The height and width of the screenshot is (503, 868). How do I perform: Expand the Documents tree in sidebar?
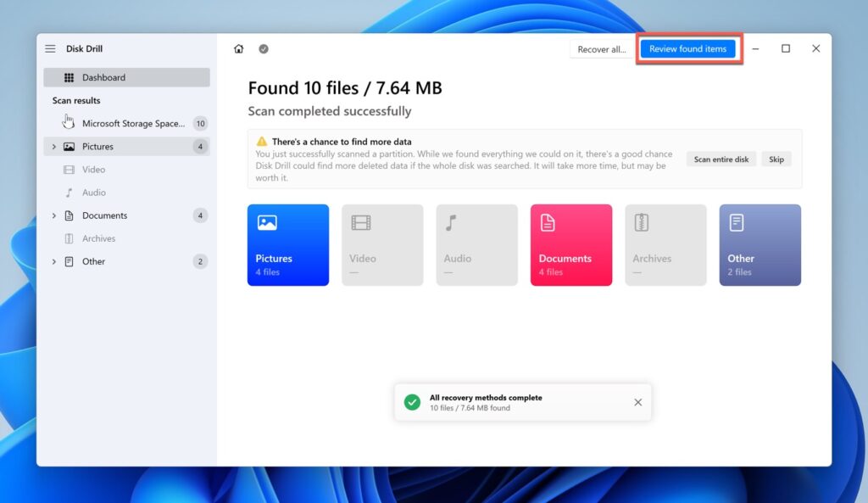coord(53,215)
